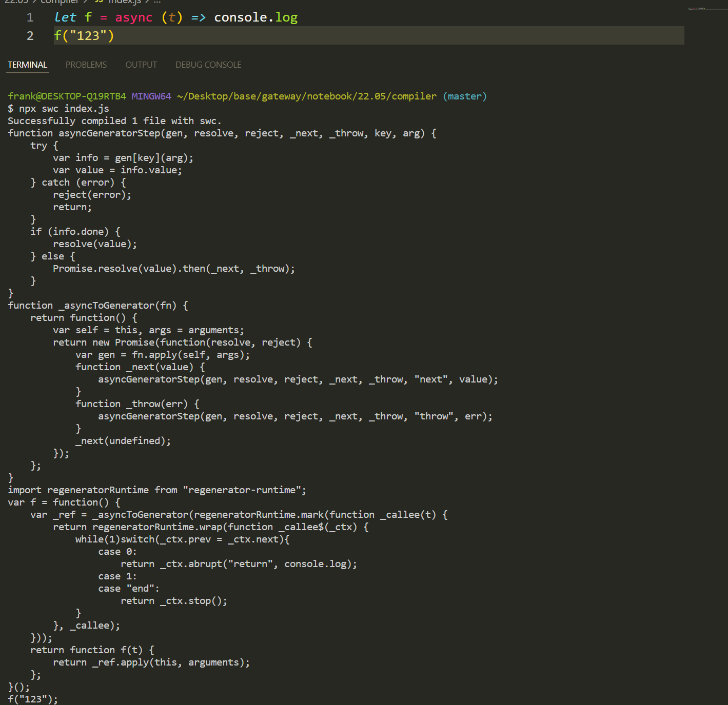Image resolution: width=728 pixels, height=705 pixels.
Task: Open the OUTPUT tab
Action: tap(141, 65)
